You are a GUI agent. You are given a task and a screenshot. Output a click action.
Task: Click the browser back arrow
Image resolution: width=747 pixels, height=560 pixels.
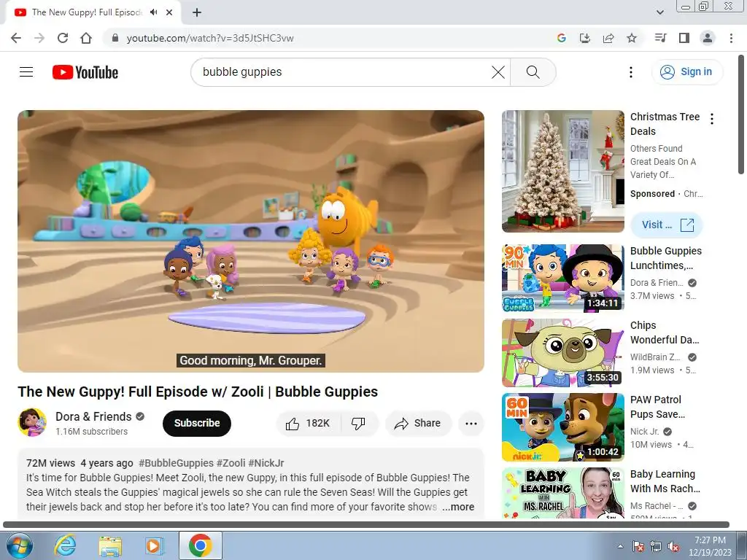[x=16, y=38]
